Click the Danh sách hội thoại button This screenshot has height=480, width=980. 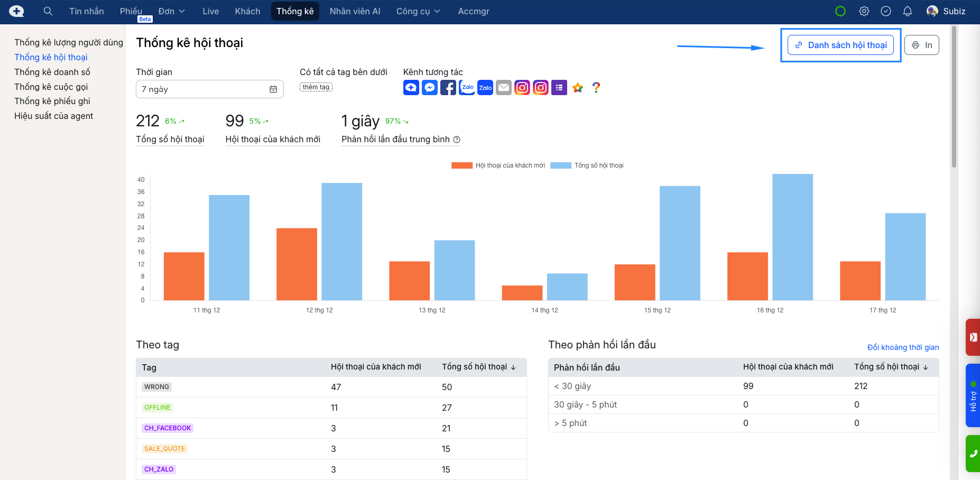[x=840, y=45]
